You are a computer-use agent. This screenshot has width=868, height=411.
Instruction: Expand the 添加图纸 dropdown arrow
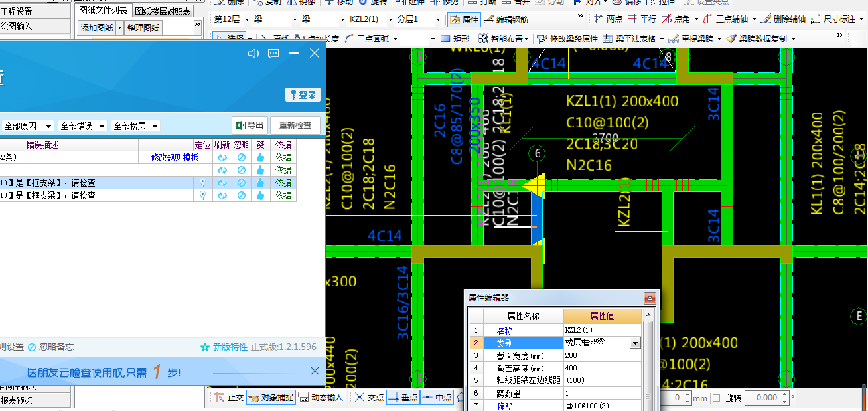coord(119,27)
